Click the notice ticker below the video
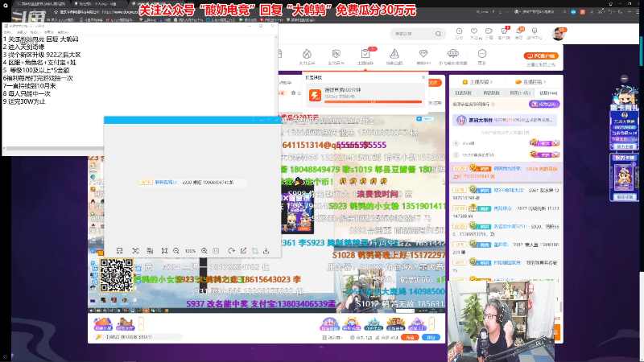Image resolution: width=644 pixels, height=362 pixels. (138, 337)
